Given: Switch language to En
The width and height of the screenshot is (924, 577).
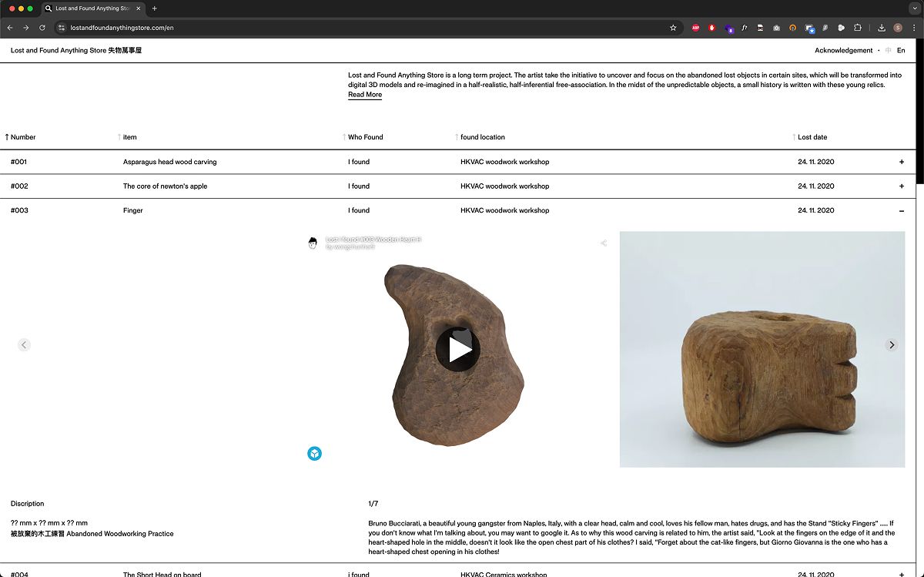Looking at the screenshot, I should 901,50.
